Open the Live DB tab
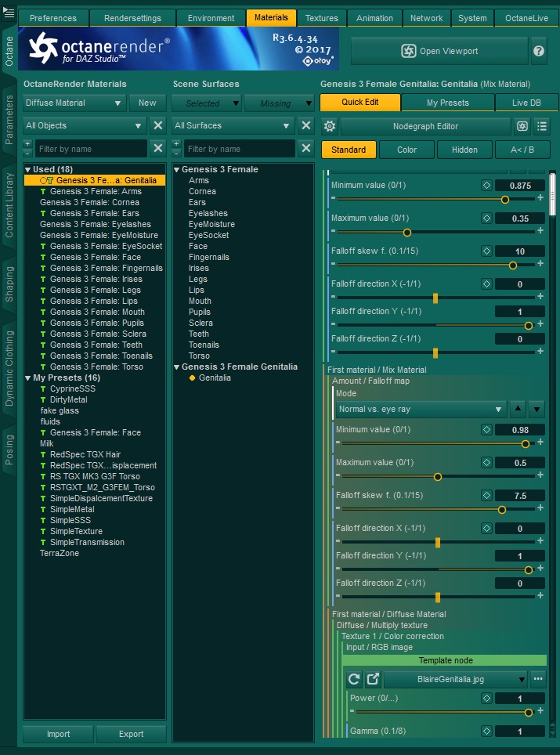 click(x=526, y=103)
